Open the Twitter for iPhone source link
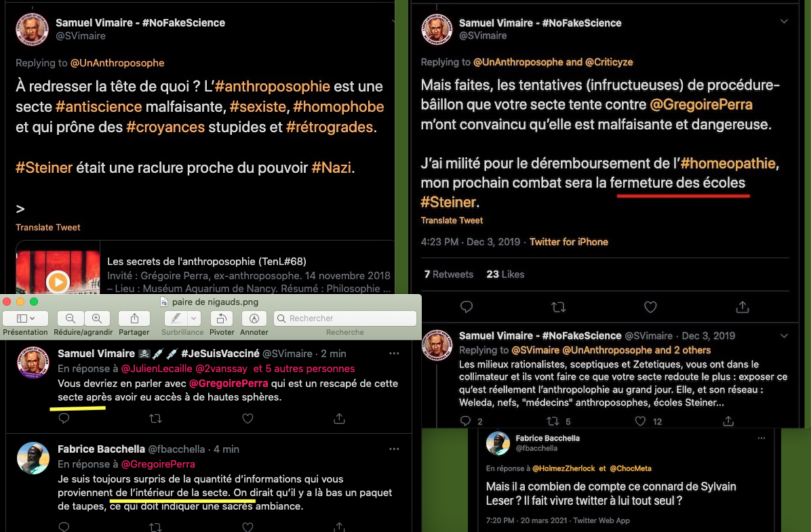The width and height of the screenshot is (811, 532). (x=568, y=242)
